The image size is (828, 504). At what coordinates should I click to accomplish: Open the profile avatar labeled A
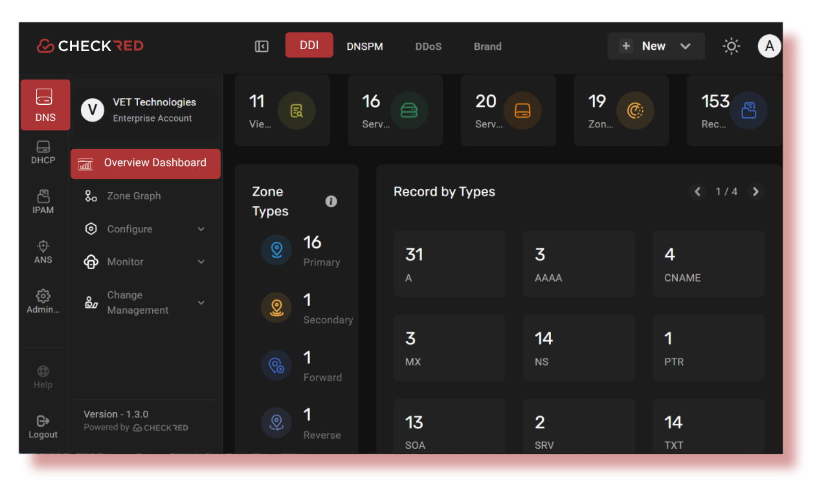(x=769, y=46)
